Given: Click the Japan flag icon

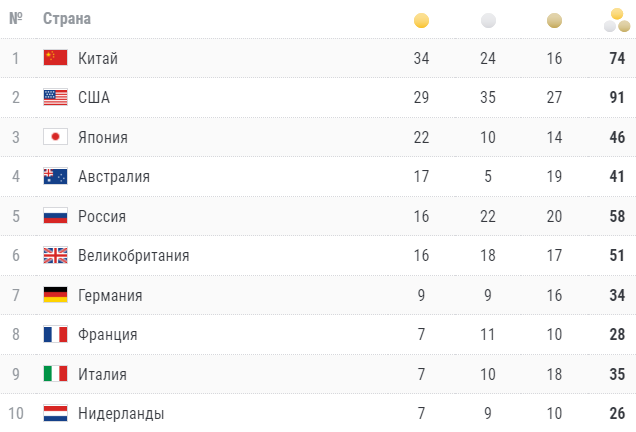Looking at the screenshot, I should [55, 137].
